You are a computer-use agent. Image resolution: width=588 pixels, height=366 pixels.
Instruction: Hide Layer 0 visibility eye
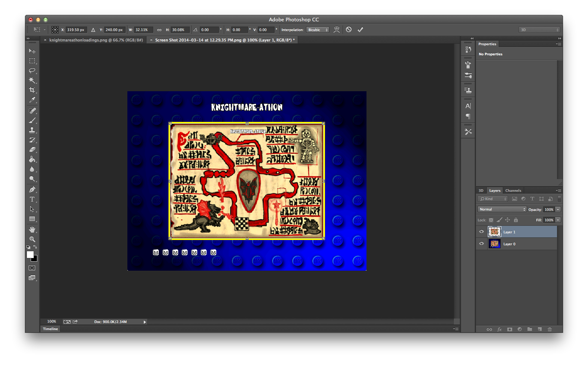[482, 244]
